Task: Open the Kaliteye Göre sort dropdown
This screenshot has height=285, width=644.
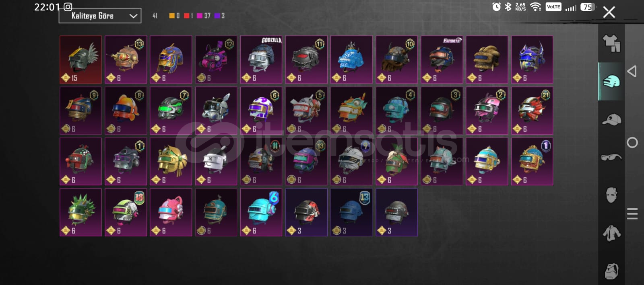Action: pos(100,16)
